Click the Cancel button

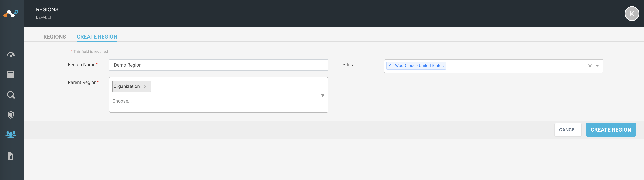point(568,130)
